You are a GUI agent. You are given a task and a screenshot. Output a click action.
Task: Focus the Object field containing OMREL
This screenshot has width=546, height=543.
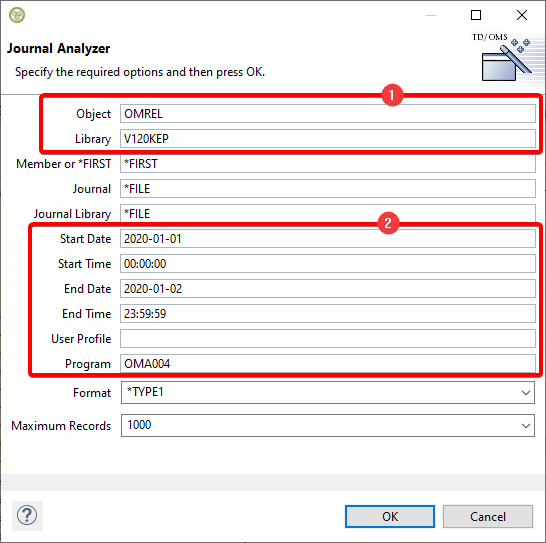328,114
